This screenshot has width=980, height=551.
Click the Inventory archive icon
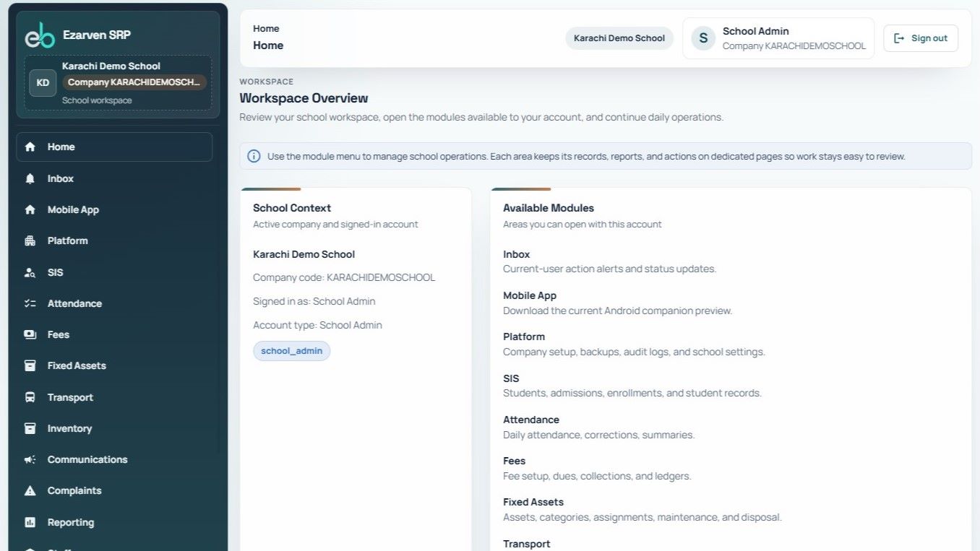[x=30, y=428]
